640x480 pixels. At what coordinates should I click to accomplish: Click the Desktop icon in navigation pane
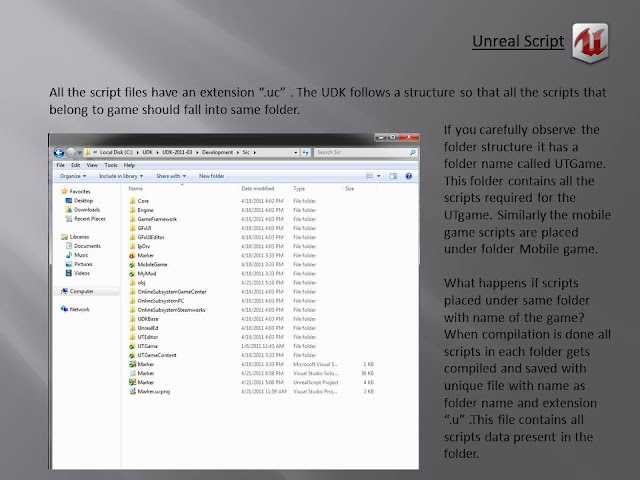(x=69, y=200)
